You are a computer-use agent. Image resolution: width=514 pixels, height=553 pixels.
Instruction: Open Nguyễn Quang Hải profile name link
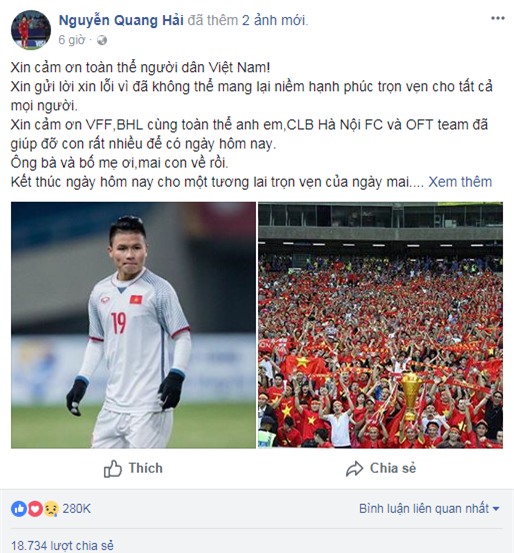click(x=121, y=20)
